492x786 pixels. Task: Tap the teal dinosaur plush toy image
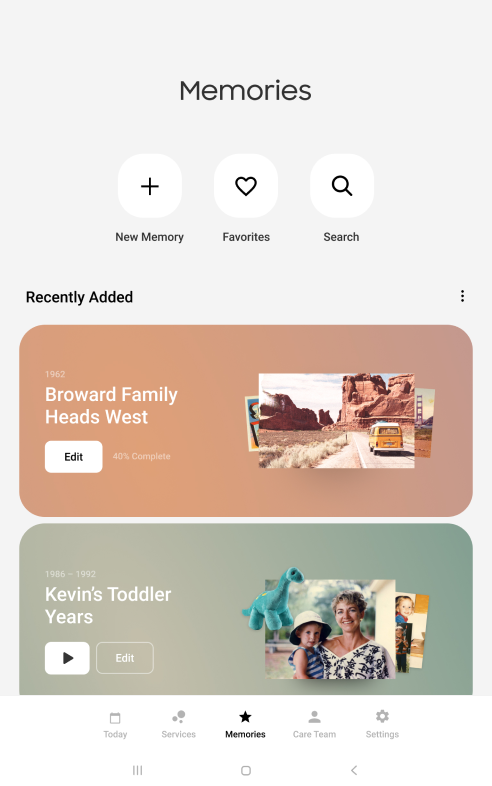click(x=273, y=599)
